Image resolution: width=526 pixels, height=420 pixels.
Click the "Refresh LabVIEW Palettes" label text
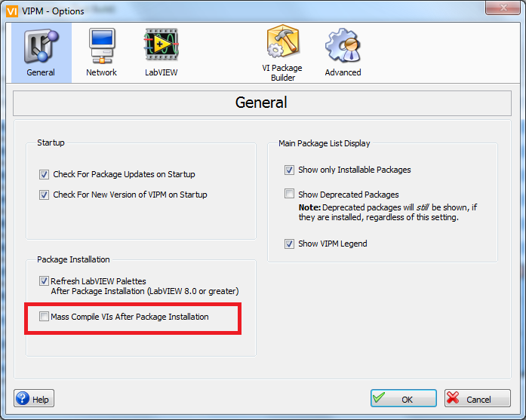(98, 281)
